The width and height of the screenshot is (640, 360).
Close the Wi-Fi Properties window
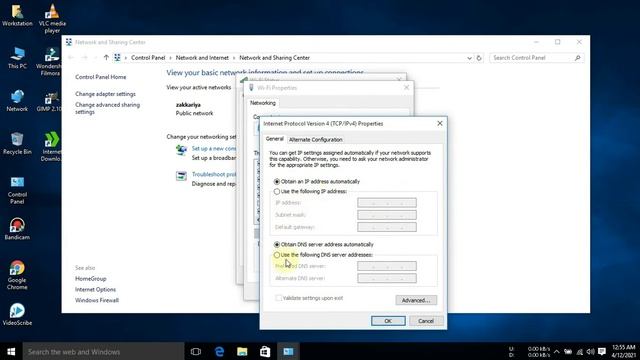(x=406, y=87)
